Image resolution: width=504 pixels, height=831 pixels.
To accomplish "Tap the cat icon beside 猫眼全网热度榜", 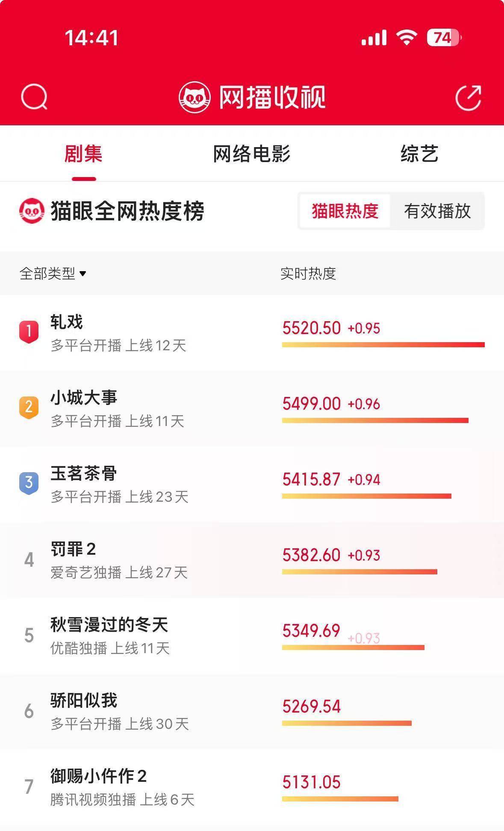I will [32, 210].
